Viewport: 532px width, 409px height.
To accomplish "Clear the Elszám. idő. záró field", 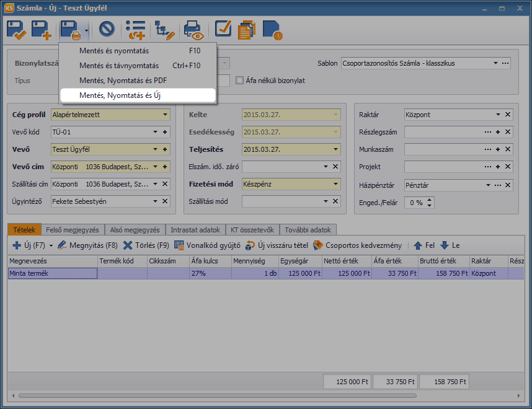I will [335, 167].
